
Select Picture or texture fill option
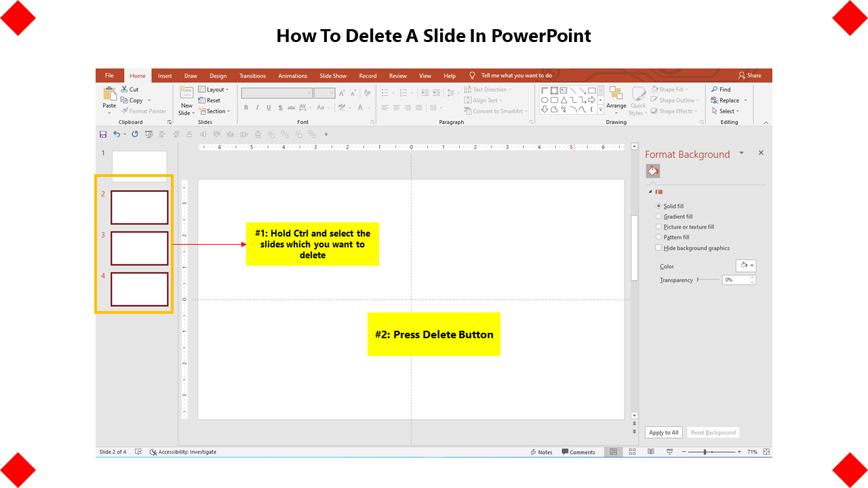(x=658, y=227)
